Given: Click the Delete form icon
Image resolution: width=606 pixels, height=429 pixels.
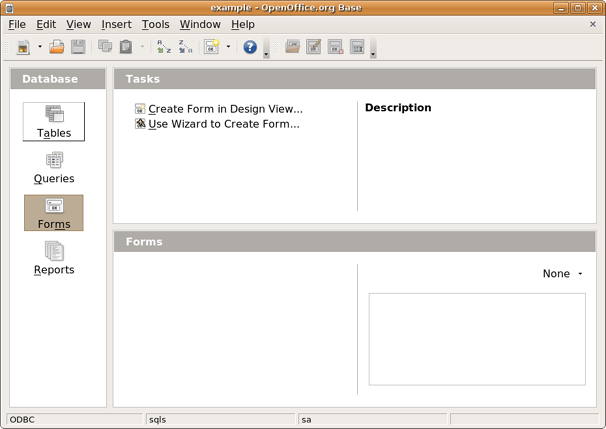Looking at the screenshot, I should click(335, 46).
